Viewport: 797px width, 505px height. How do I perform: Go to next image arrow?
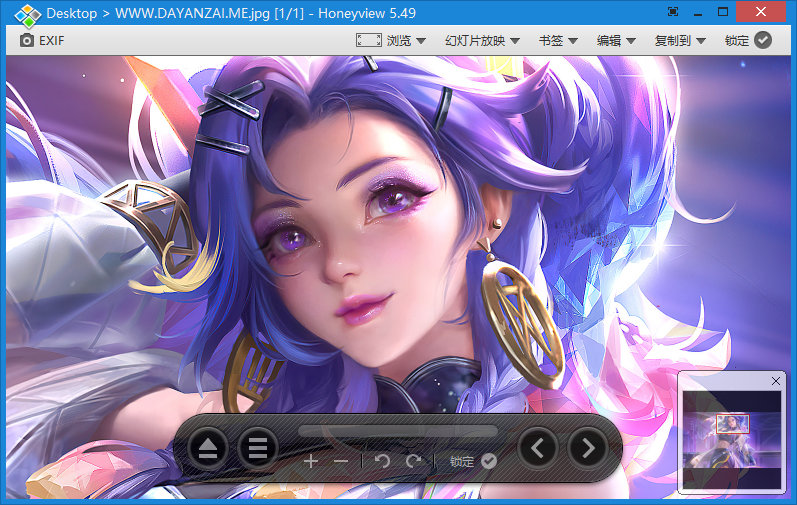pyautogui.click(x=588, y=448)
